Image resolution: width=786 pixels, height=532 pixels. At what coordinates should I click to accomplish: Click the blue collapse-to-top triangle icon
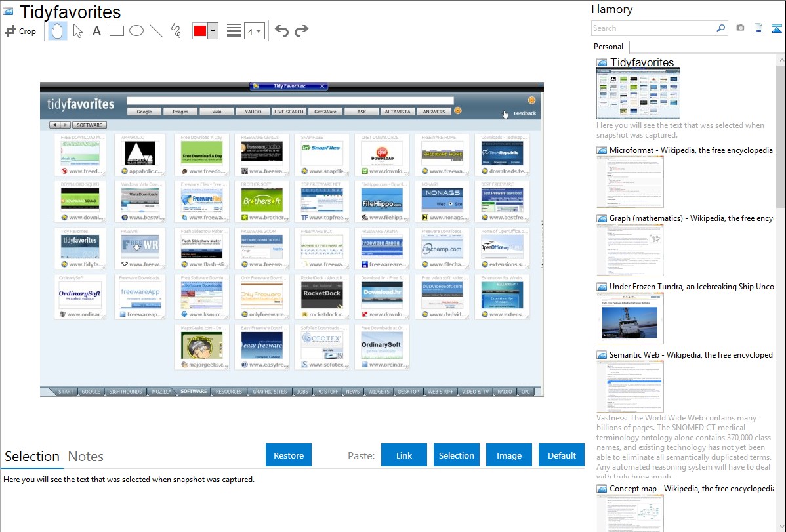click(776, 29)
